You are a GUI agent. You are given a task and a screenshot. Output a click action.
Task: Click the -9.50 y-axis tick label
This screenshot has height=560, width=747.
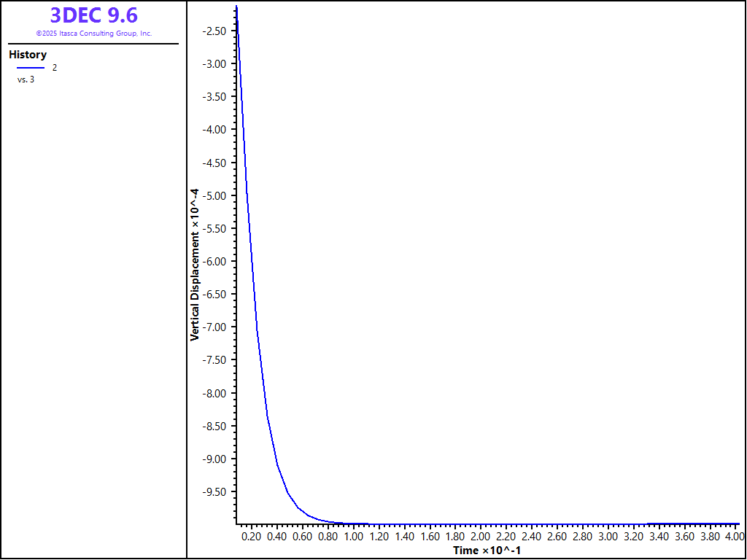click(213, 492)
